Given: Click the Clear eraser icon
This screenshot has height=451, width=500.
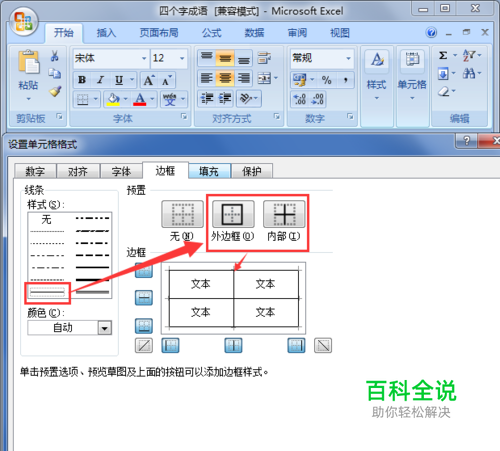Looking at the screenshot, I should [x=444, y=91].
